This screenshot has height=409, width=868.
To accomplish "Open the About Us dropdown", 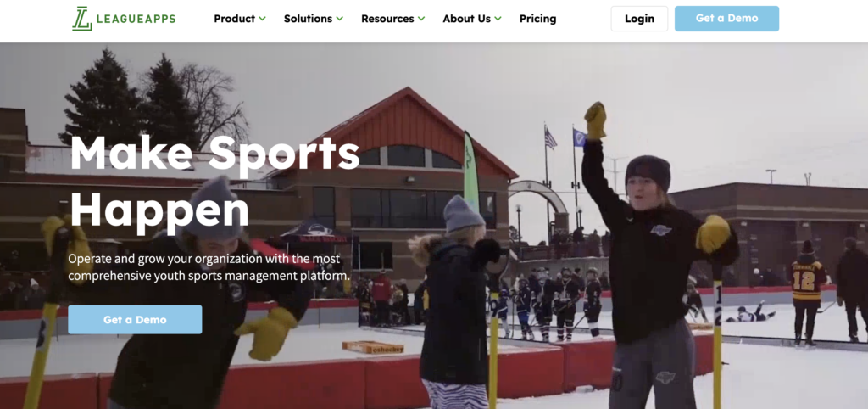I will 472,19.
